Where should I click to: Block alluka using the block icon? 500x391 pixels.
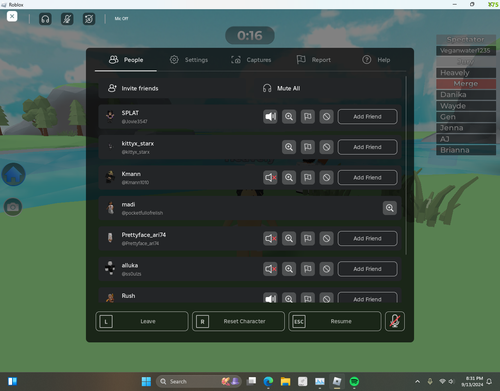pyautogui.click(x=326, y=269)
